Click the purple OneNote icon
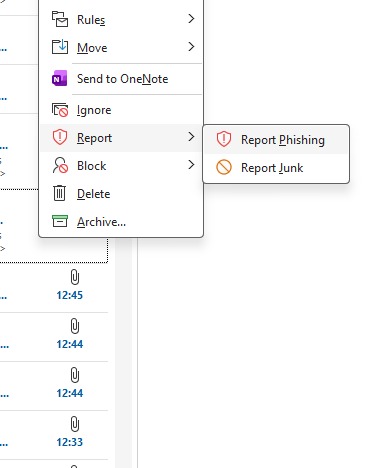The image size is (384, 468). click(60, 78)
